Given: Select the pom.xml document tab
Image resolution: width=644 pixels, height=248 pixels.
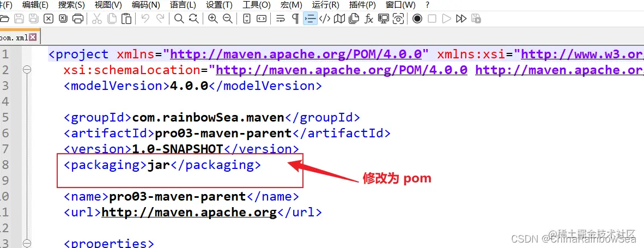Looking at the screenshot, I should pyautogui.click(x=15, y=38).
